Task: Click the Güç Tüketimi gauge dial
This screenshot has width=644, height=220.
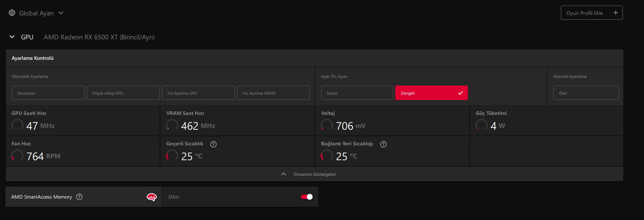Action: 481,125
